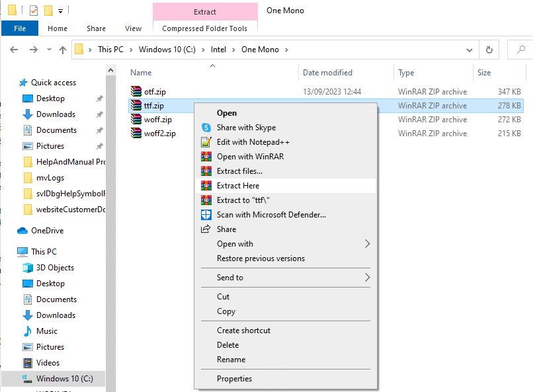Click WinRAR icon beside Open with WinRAR
Viewport: 533px width, 392px height.
[206, 157]
